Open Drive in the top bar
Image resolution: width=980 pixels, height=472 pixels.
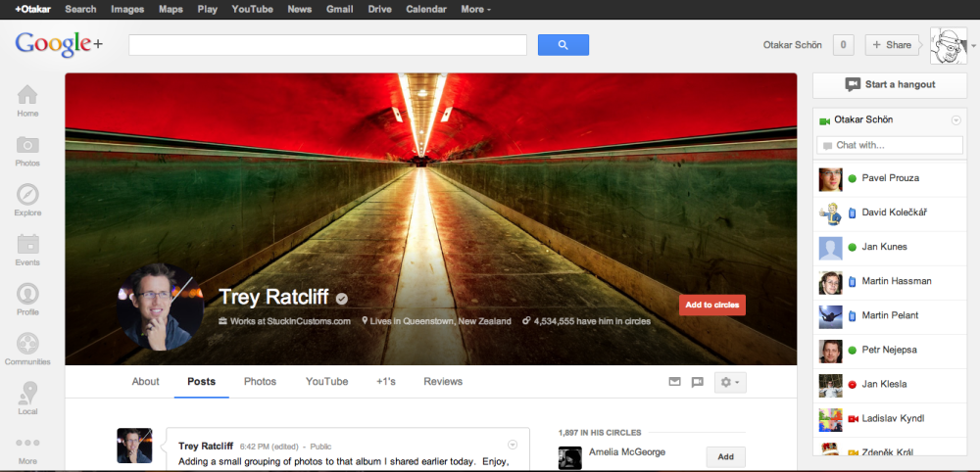[x=380, y=10]
